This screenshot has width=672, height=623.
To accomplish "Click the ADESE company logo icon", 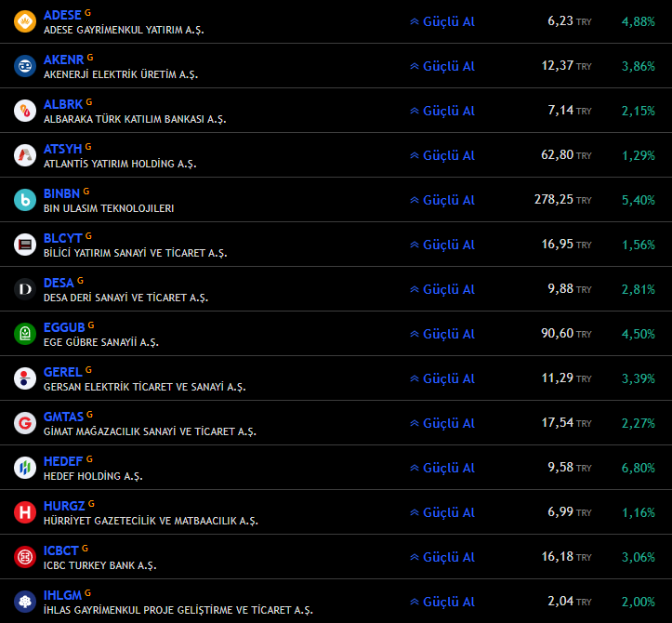I will tap(25, 21).
